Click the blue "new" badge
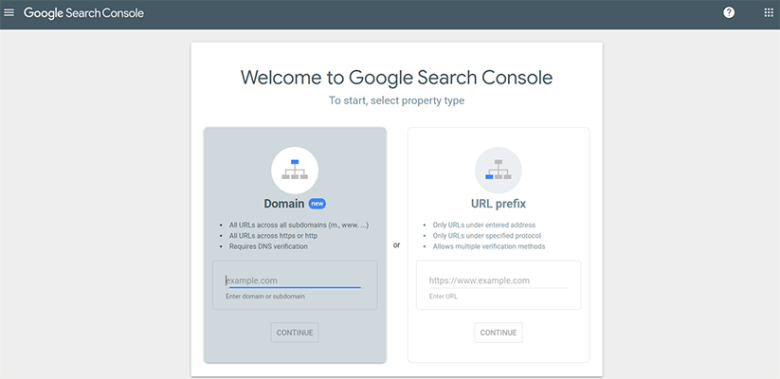 pos(317,203)
